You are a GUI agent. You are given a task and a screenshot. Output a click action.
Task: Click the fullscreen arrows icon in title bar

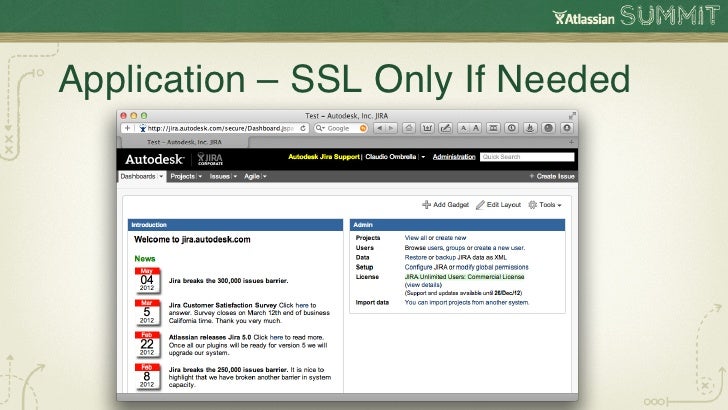coord(572,115)
